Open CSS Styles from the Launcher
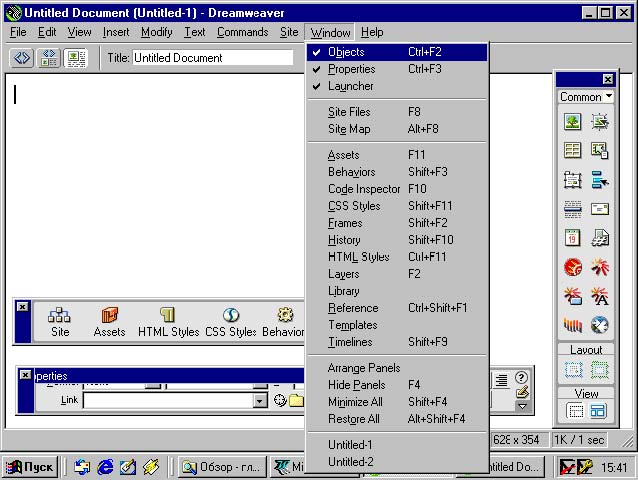 (x=231, y=322)
